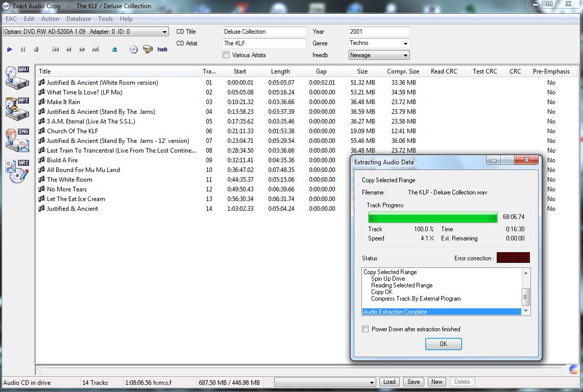
Task: Click OK in Extracting Audio Data dialog
Action: (443, 344)
